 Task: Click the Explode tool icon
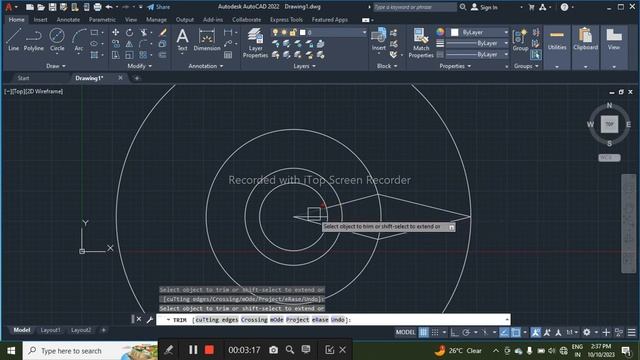tap(162, 44)
